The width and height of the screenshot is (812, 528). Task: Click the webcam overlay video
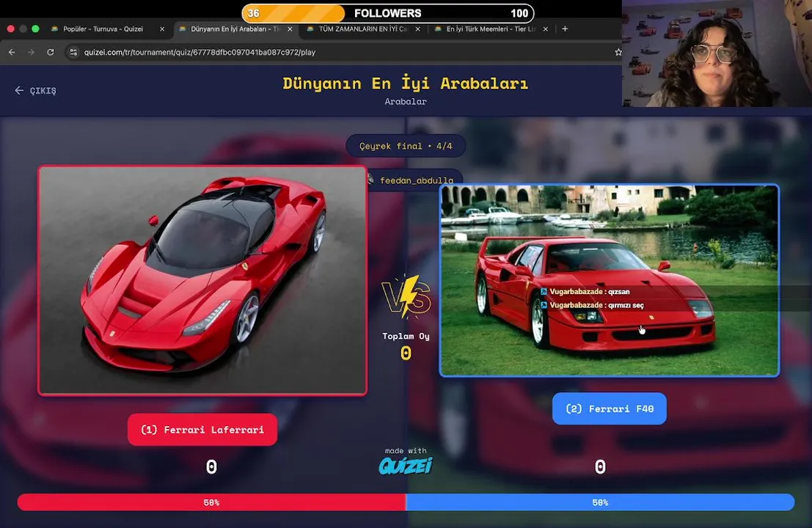click(x=717, y=54)
